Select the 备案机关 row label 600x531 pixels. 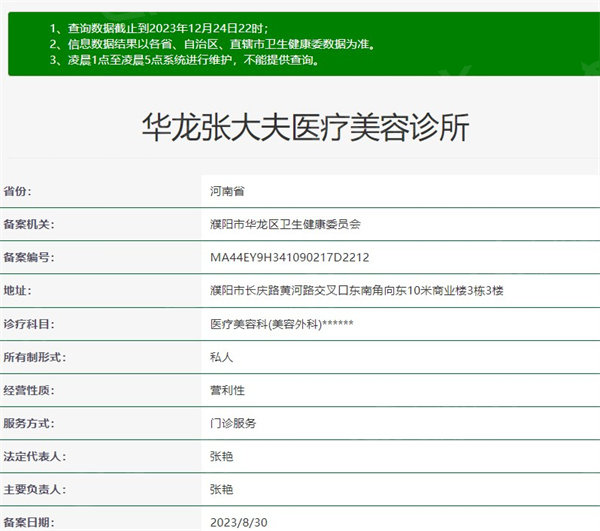point(29,224)
